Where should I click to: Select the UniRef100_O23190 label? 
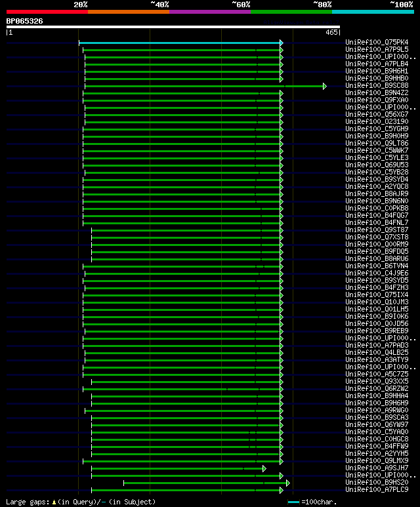tap(377, 121)
